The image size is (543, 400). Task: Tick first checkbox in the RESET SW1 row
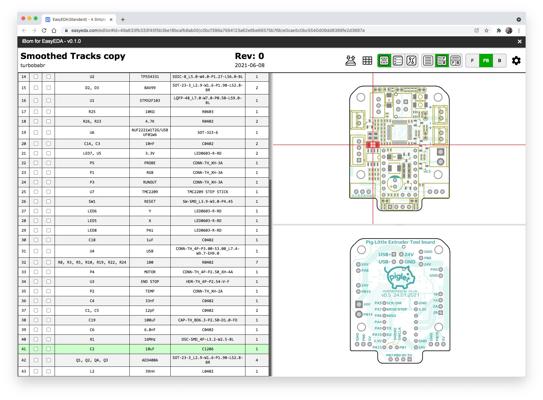coord(36,201)
